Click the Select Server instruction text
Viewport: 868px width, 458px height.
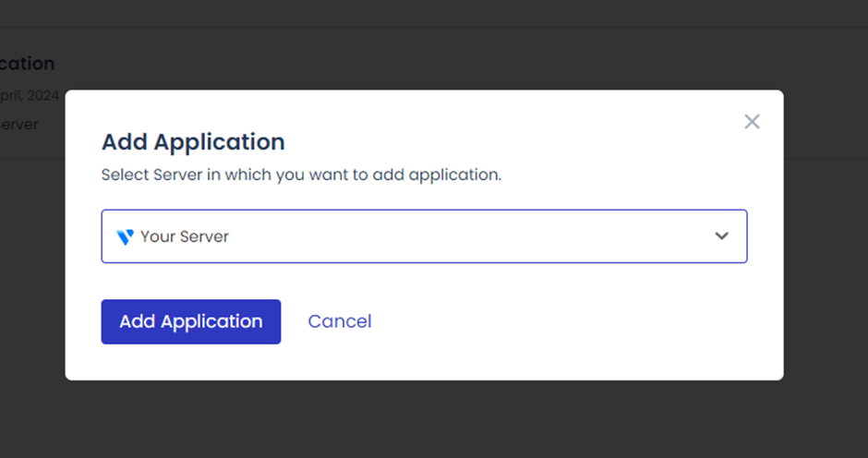[301, 175]
